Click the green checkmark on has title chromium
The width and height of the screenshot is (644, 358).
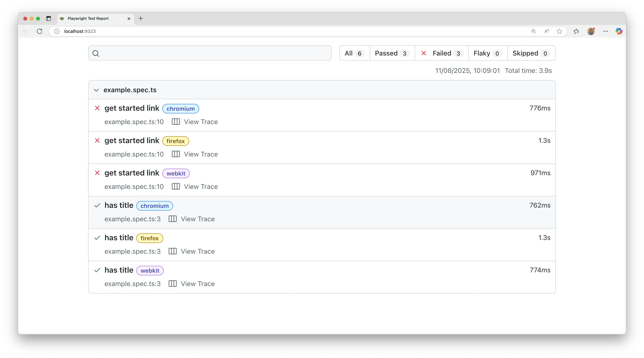pos(97,205)
